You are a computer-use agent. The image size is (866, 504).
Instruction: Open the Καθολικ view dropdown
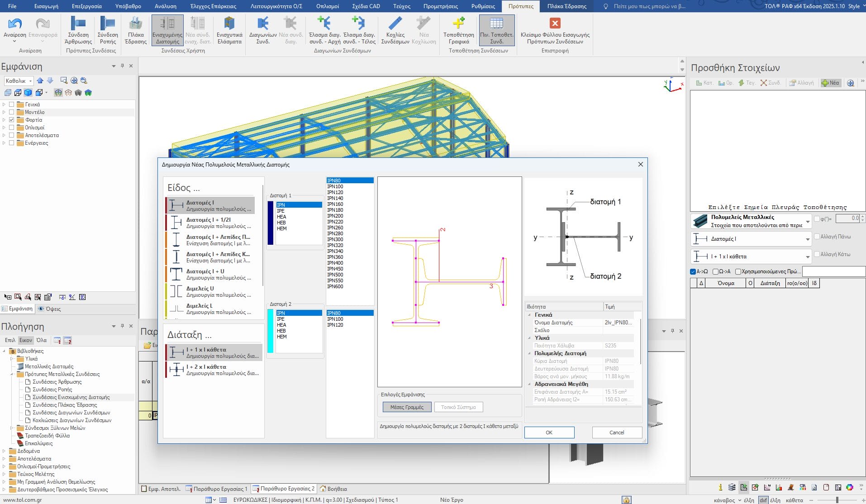(30, 81)
